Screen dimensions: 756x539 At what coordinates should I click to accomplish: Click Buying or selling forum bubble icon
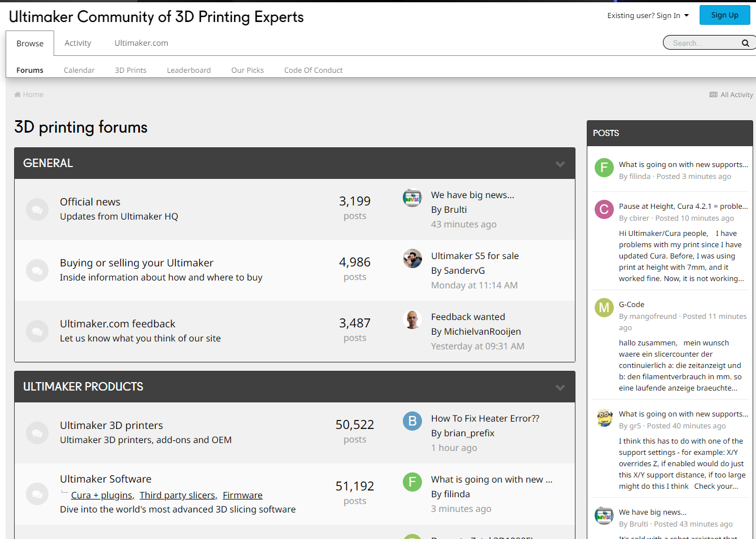pyautogui.click(x=37, y=270)
